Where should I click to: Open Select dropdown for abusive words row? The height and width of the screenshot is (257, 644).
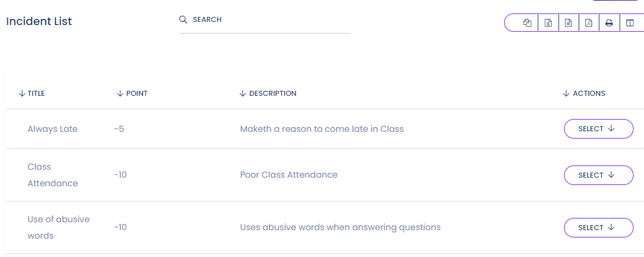(598, 228)
